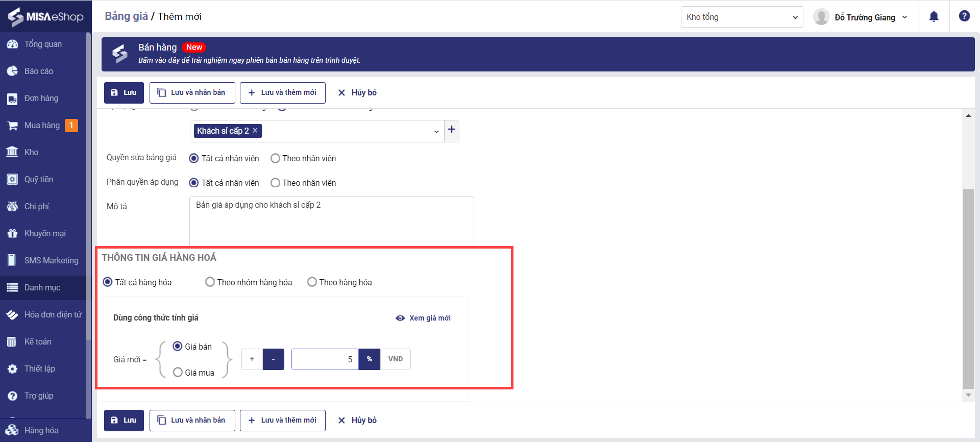Click the Mua hàng notification badge
The height and width of the screenshot is (442, 980).
tap(71, 126)
